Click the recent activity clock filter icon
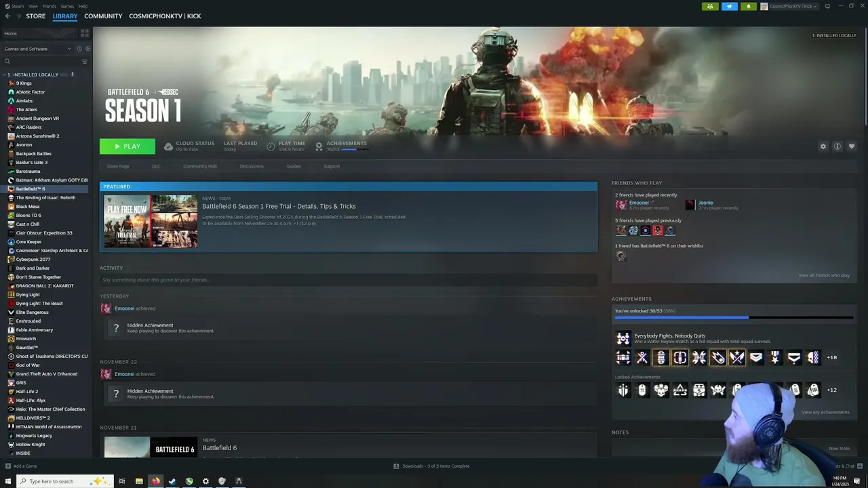Viewport: 868px width, 488px height. click(79, 49)
